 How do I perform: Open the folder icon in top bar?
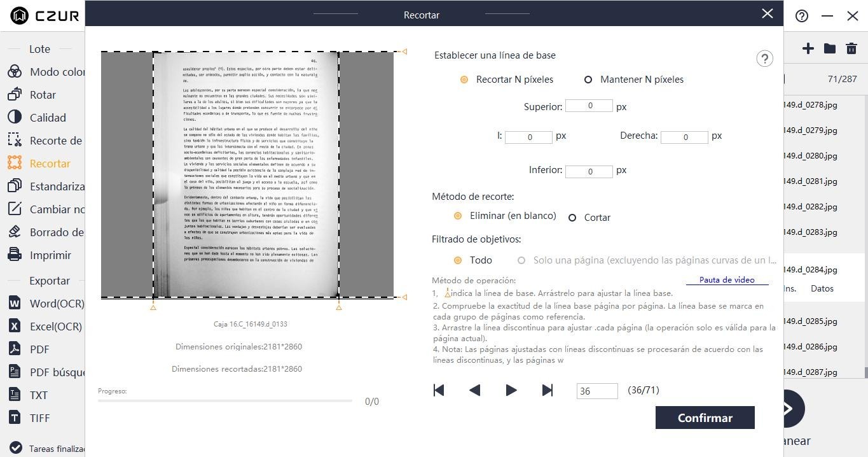829,48
